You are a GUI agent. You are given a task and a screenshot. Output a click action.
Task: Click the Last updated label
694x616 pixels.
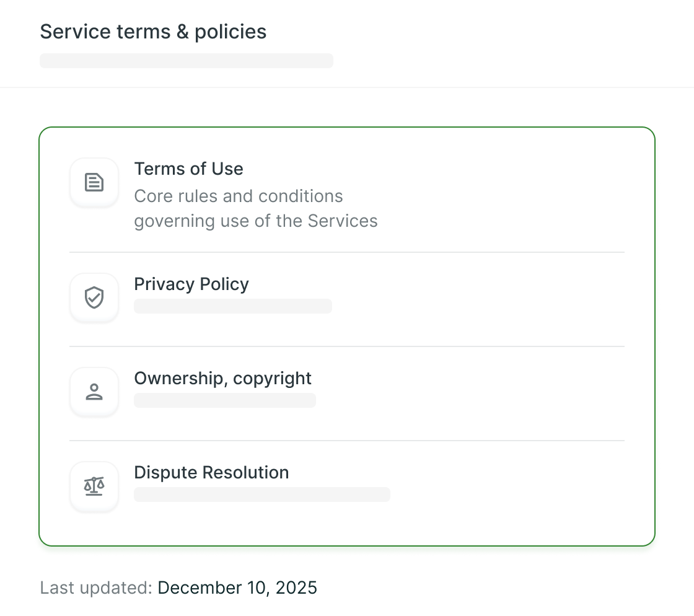click(x=96, y=587)
